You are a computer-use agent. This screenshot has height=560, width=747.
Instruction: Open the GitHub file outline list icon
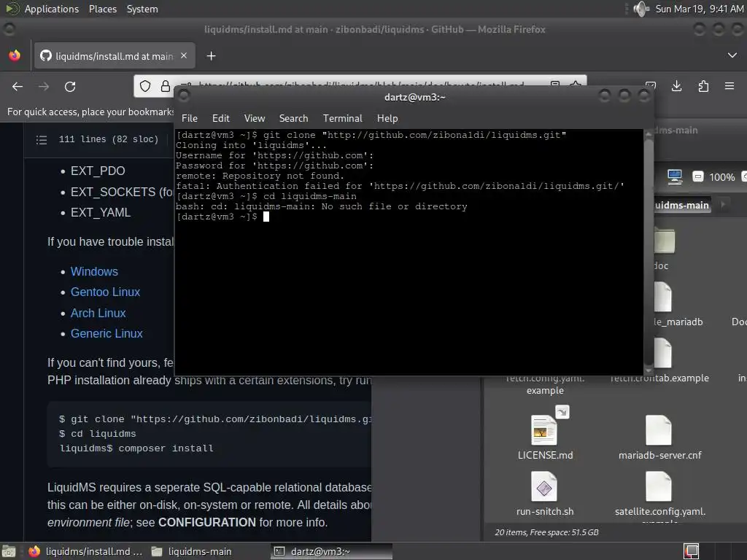pos(42,139)
